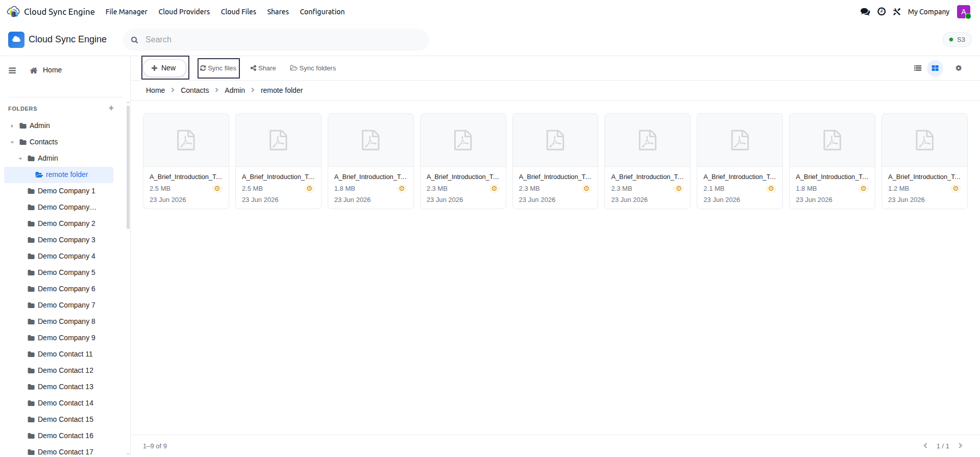The height and width of the screenshot is (457, 980).
Task: Open the conversations chat icon
Action: 865,12
